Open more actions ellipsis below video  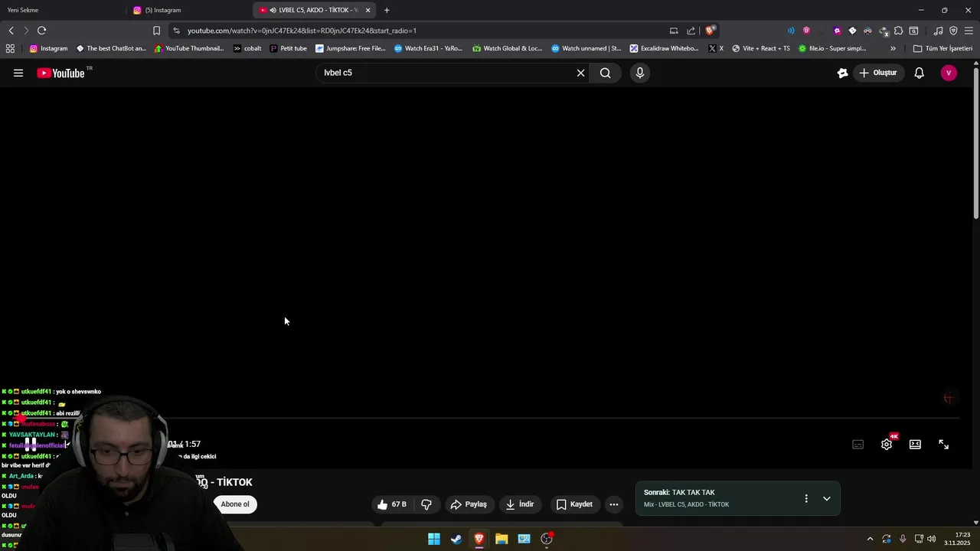pyautogui.click(x=614, y=504)
